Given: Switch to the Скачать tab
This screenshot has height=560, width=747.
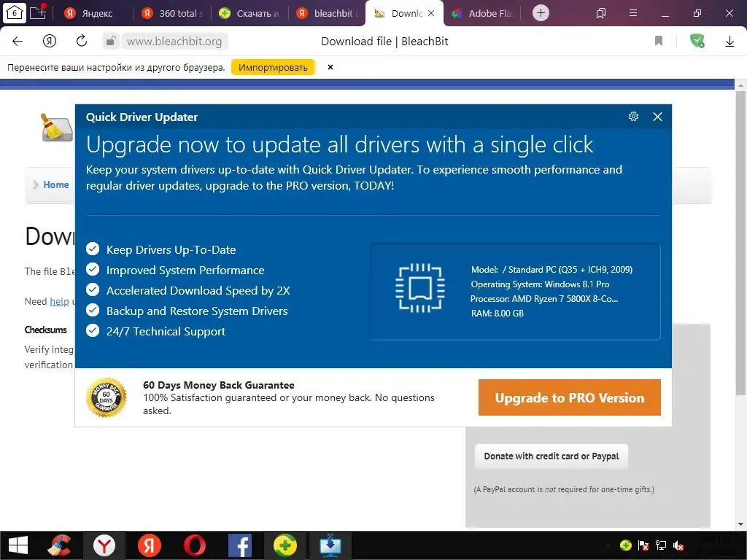Looking at the screenshot, I should click(x=249, y=13).
